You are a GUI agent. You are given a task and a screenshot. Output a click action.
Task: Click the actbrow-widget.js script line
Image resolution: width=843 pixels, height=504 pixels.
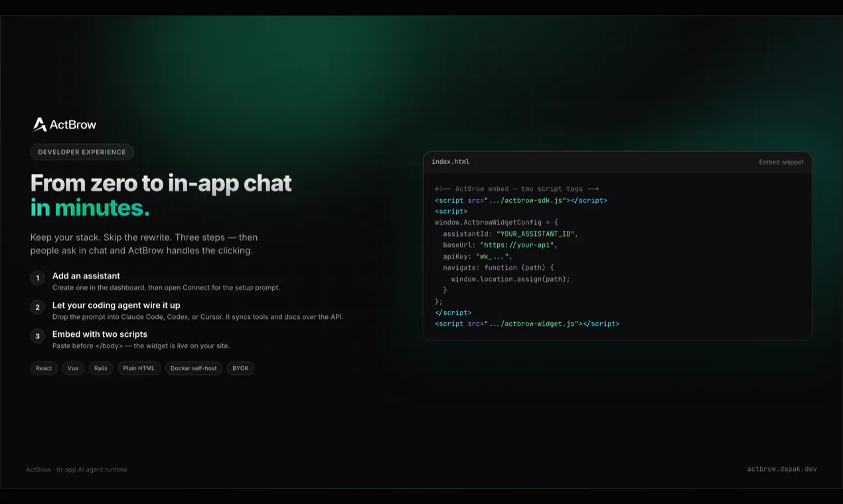click(527, 324)
